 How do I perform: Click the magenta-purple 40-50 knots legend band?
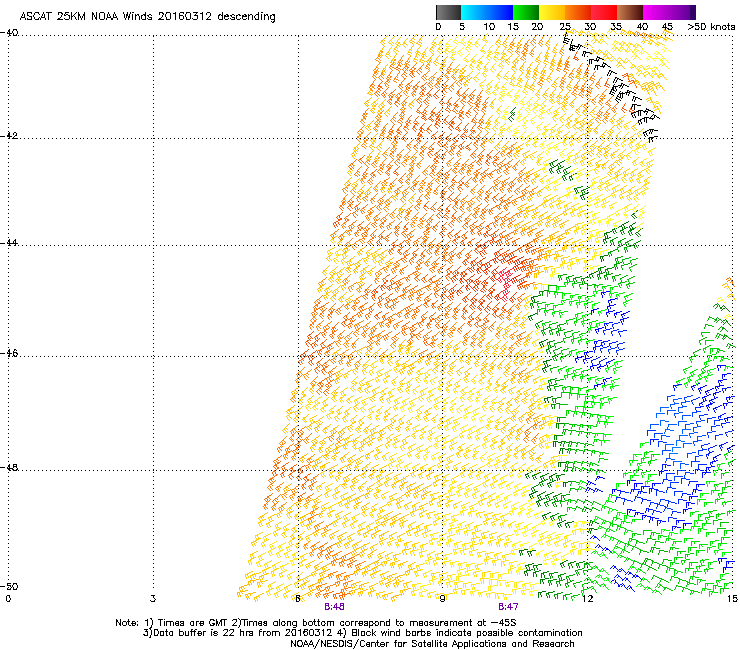pyautogui.click(x=669, y=12)
